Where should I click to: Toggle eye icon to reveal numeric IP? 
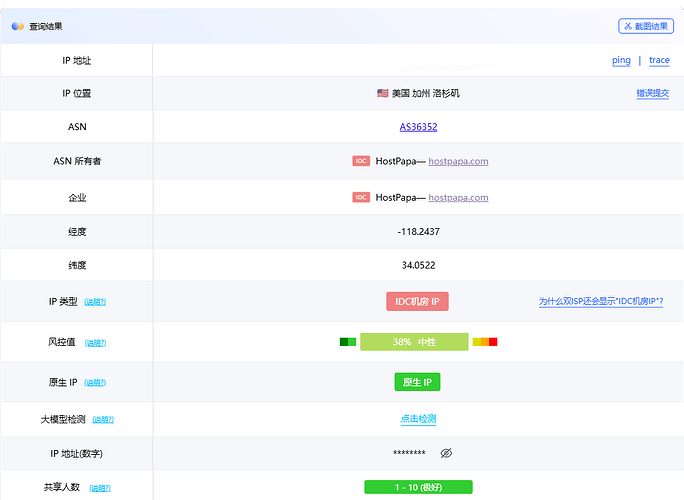click(x=446, y=453)
